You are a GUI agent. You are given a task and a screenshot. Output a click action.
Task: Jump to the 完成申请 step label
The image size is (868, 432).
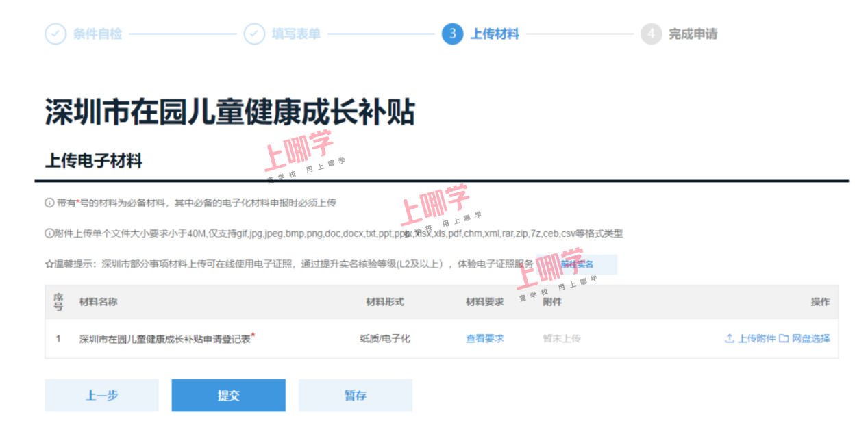tap(693, 34)
